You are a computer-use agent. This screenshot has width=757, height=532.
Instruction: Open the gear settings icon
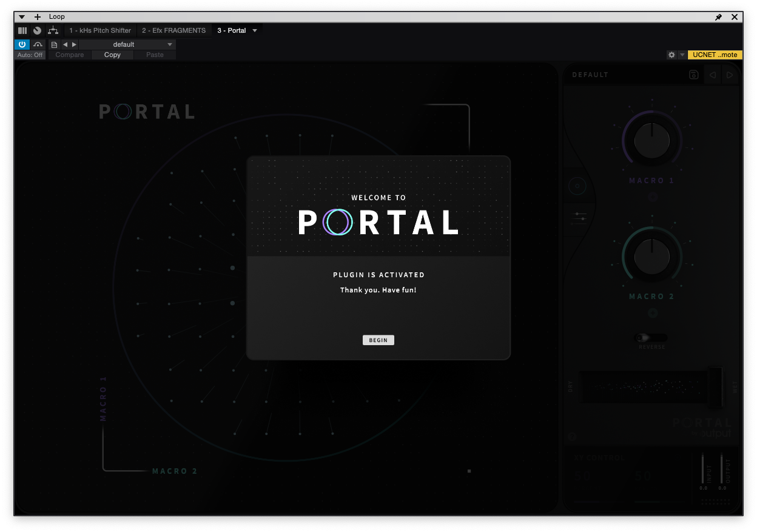pos(671,55)
